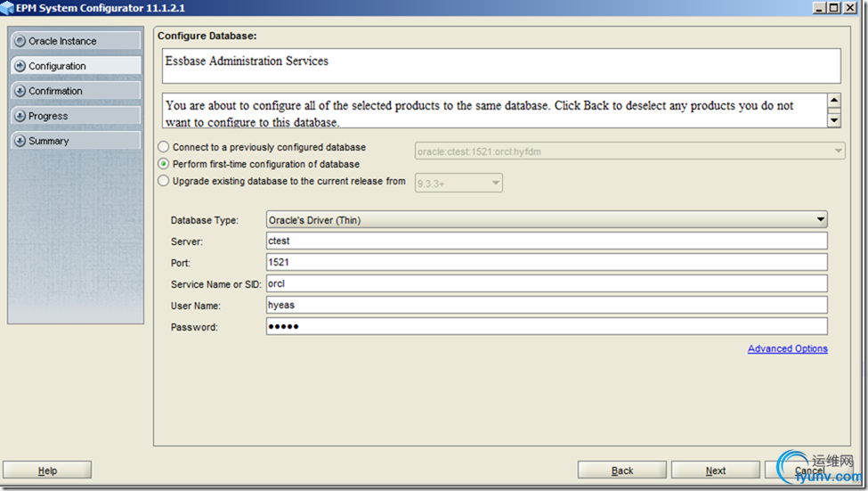Click the Service Name or SID field
This screenshot has width=868, height=491.
[547, 283]
